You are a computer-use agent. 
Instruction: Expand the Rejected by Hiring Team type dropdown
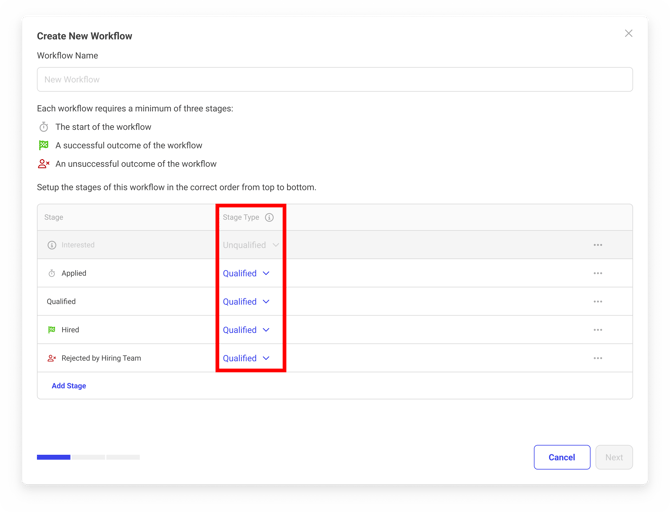246,358
